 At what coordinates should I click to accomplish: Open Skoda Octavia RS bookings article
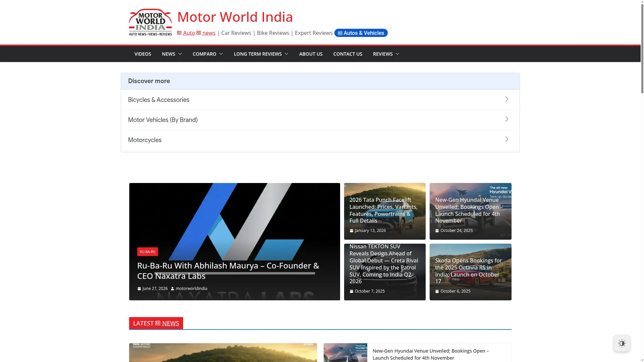469,271
